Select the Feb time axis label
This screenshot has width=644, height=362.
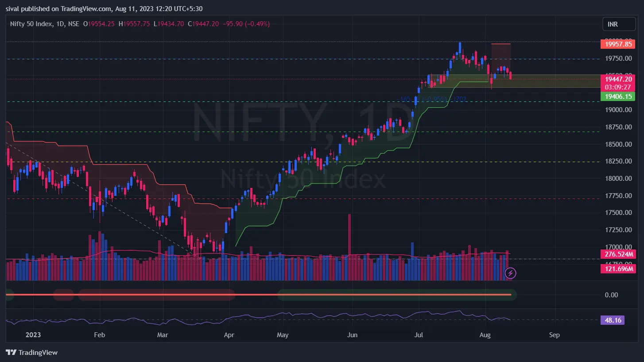100,335
